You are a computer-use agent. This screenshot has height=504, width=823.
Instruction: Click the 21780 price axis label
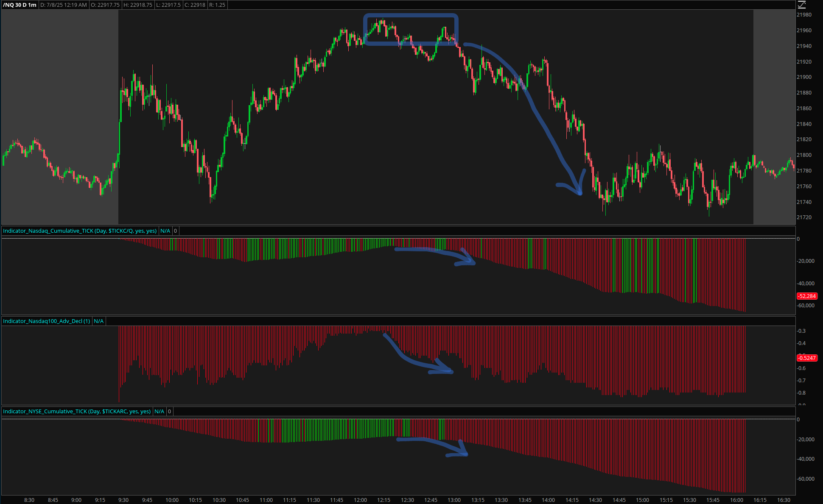[x=804, y=171]
